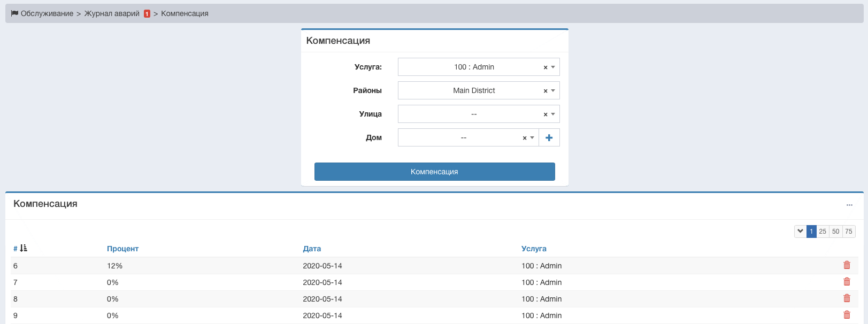Clear the Районы Main District selection
868x324 pixels.
(545, 91)
